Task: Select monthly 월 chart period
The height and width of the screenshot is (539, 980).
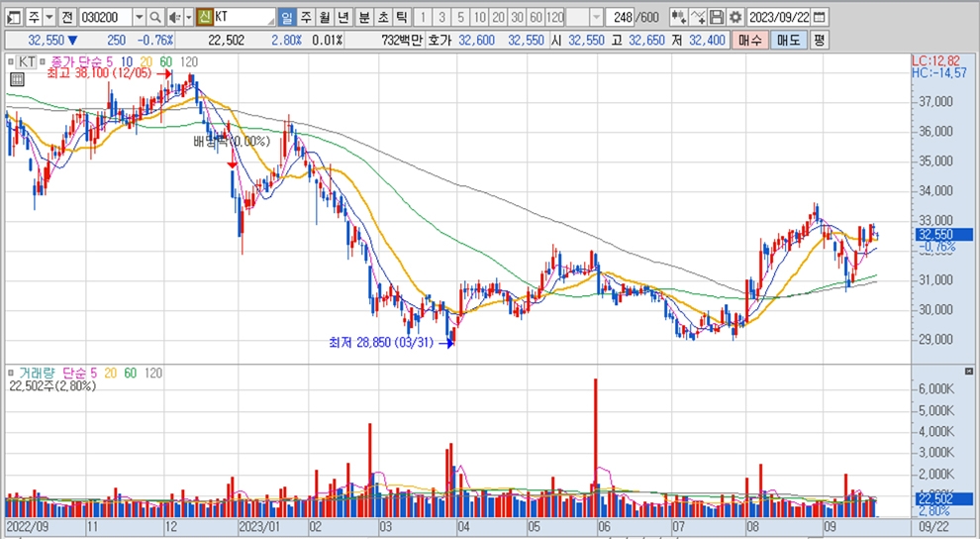Action: pyautogui.click(x=325, y=17)
